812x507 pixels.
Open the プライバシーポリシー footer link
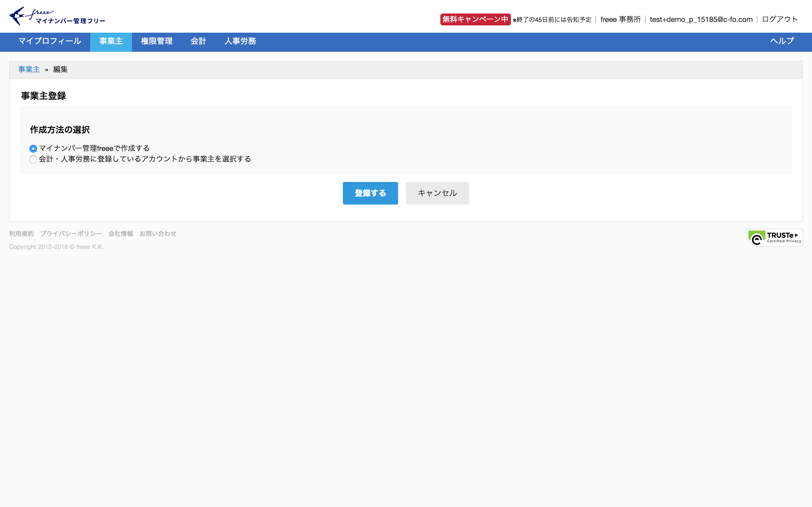71,234
